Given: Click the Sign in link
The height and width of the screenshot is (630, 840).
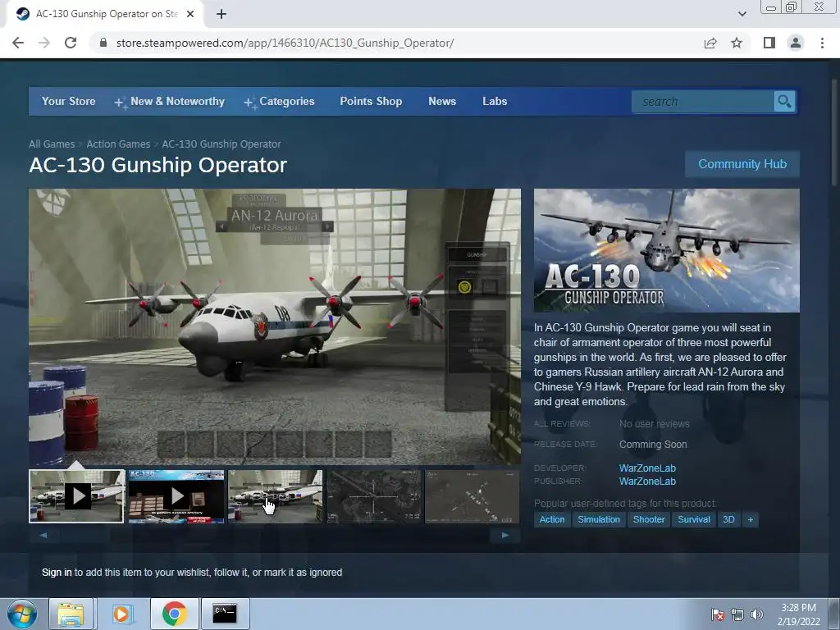Looking at the screenshot, I should [x=57, y=572].
